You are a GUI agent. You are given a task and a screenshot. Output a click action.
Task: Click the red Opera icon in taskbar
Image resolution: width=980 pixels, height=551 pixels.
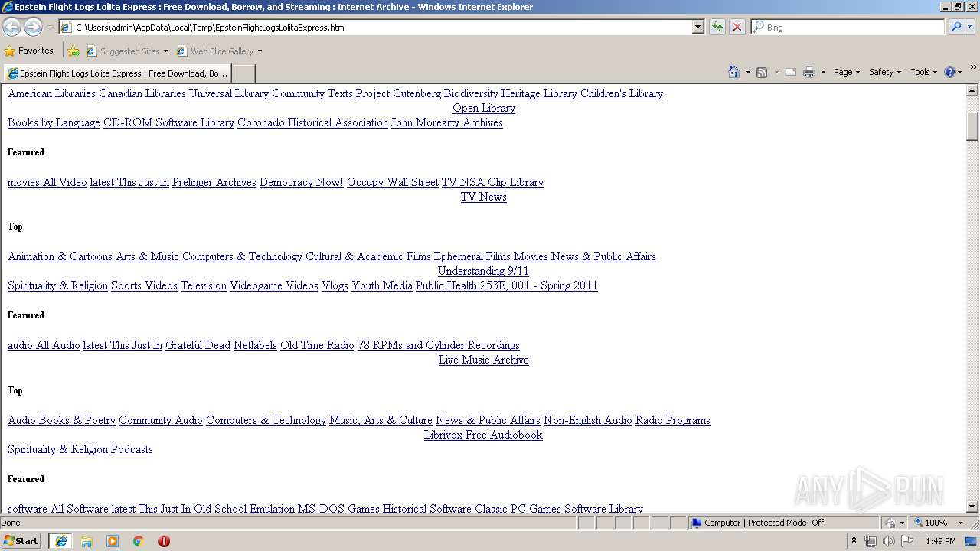pos(164,541)
